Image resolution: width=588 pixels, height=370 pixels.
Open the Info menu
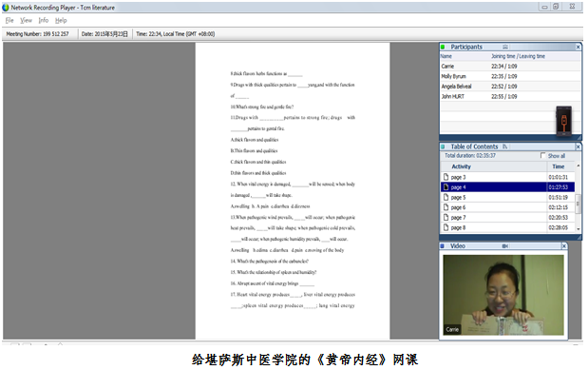[44, 20]
